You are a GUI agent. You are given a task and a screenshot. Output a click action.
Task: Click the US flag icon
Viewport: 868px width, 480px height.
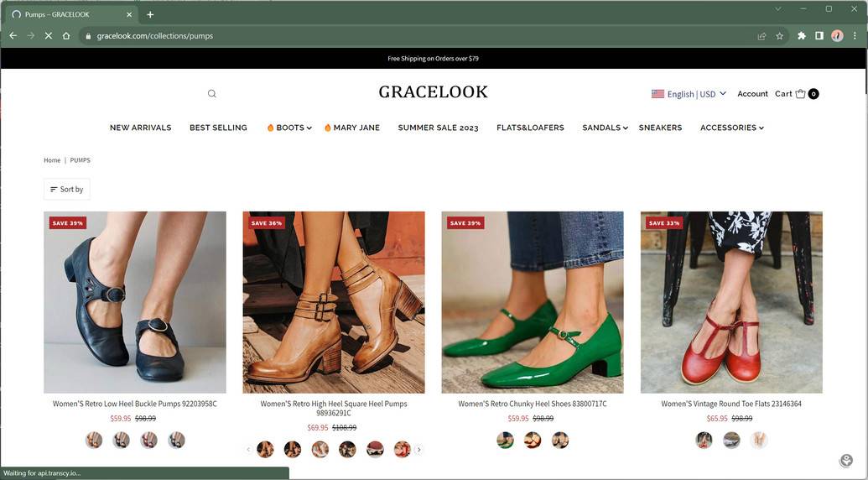tap(657, 94)
